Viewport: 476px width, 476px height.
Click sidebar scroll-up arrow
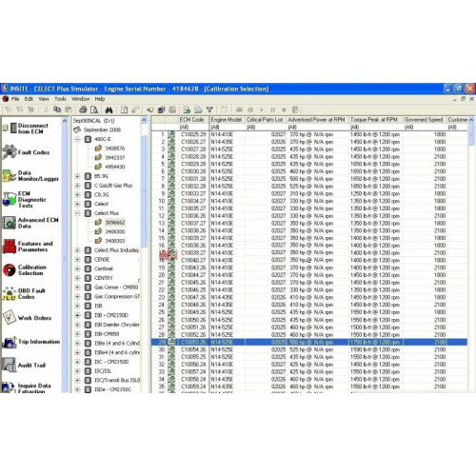(65, 121)
